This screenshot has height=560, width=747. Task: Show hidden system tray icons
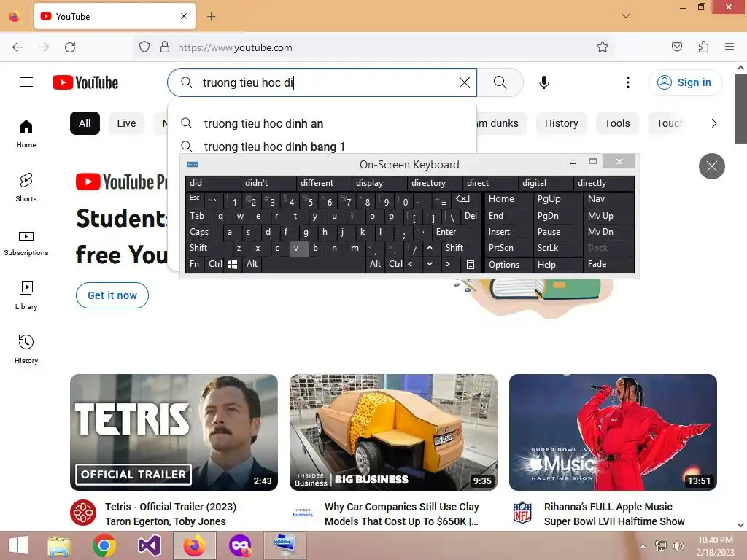[643, 546]
